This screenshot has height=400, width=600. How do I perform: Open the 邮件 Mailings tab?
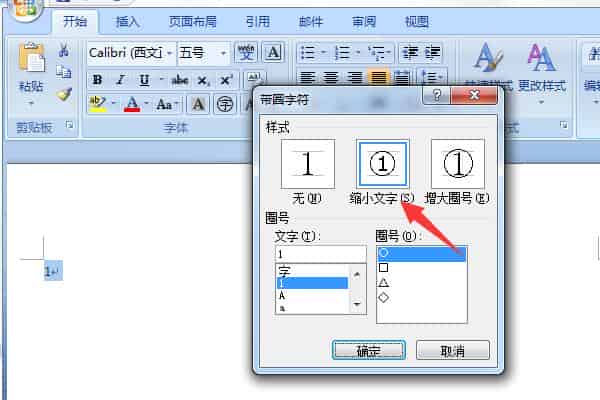pos(311,21)
